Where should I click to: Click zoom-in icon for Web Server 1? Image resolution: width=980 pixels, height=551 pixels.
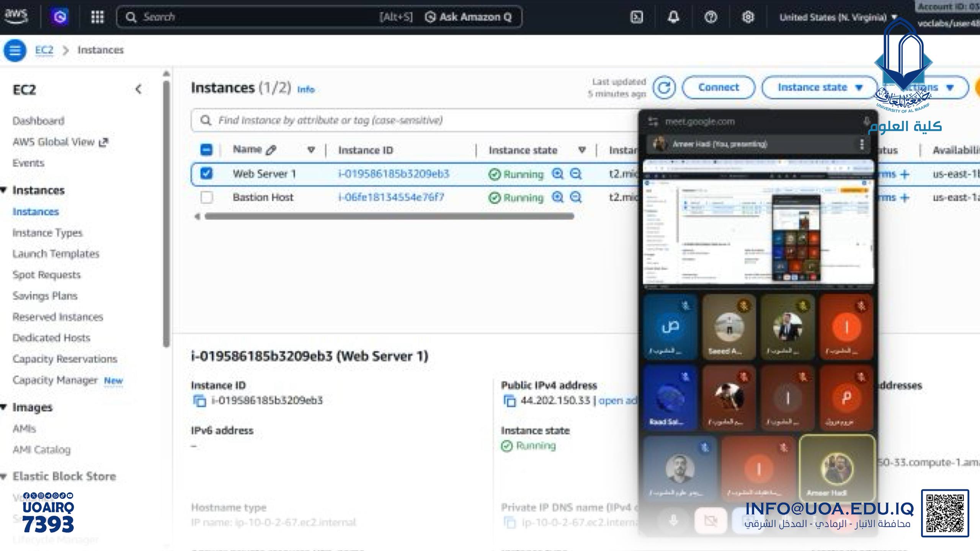point(557,174)
